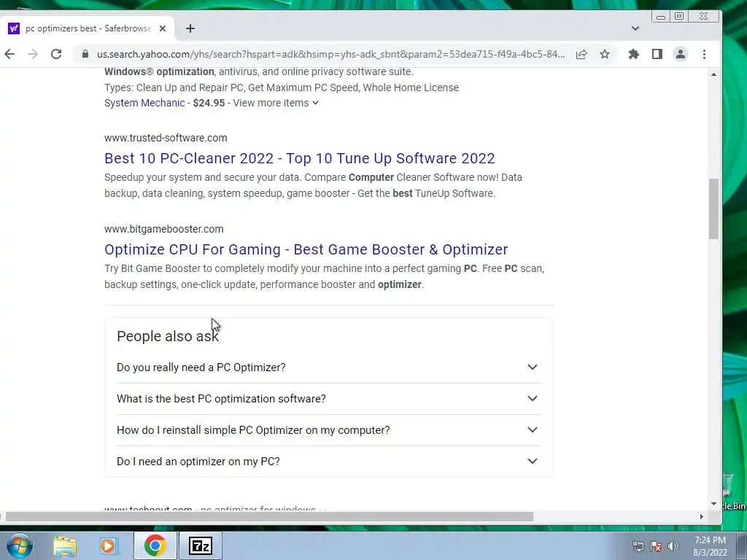Expand Do I need an optimizer on my PC
The height and width of the screenshot is (560, 747).
328,462
